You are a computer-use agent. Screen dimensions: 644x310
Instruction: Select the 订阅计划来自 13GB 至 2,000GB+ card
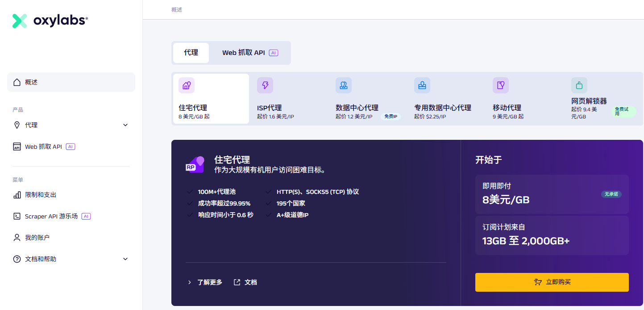coord(552,235)
